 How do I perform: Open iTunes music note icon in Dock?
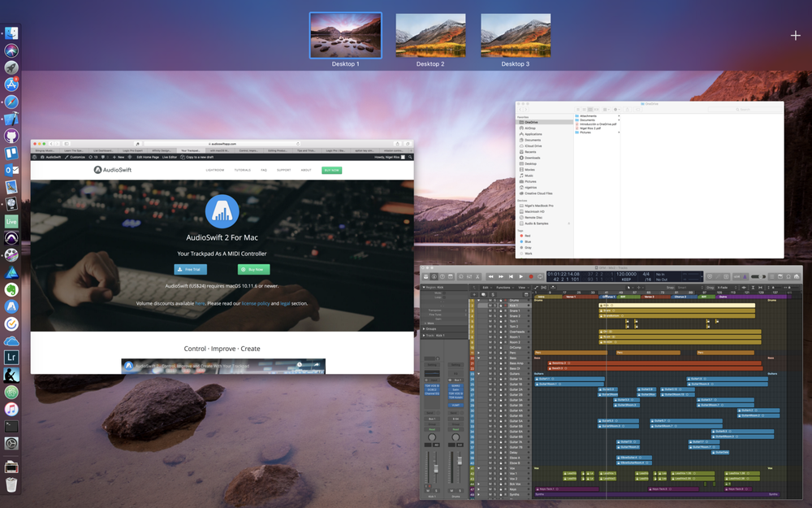pos(11,409)
